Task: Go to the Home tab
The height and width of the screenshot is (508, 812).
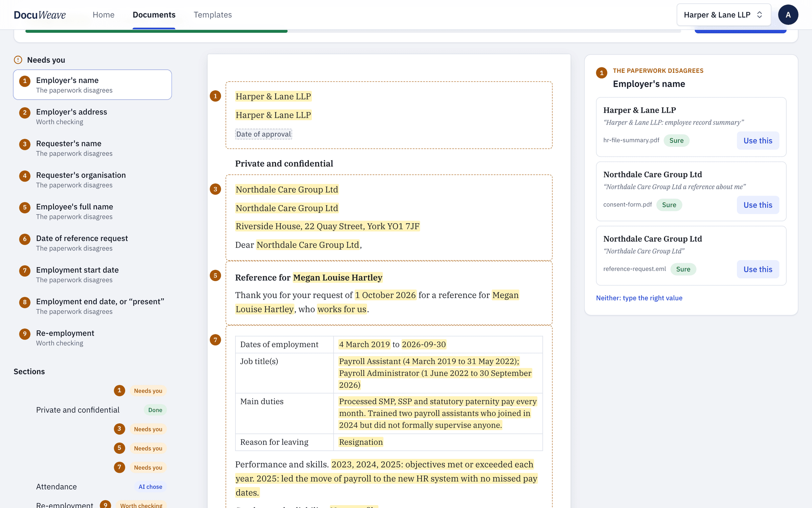Action: click(x=104, y=15)
